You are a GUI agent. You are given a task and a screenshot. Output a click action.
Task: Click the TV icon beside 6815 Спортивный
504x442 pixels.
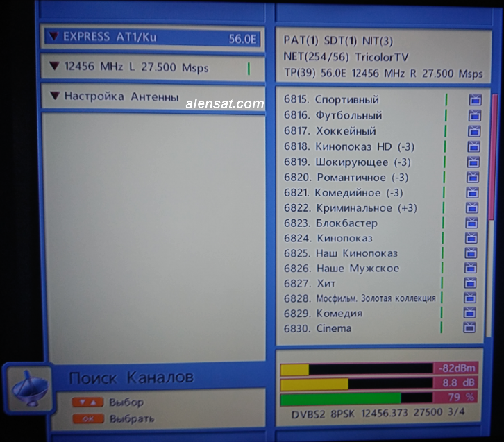coord(475,100)
